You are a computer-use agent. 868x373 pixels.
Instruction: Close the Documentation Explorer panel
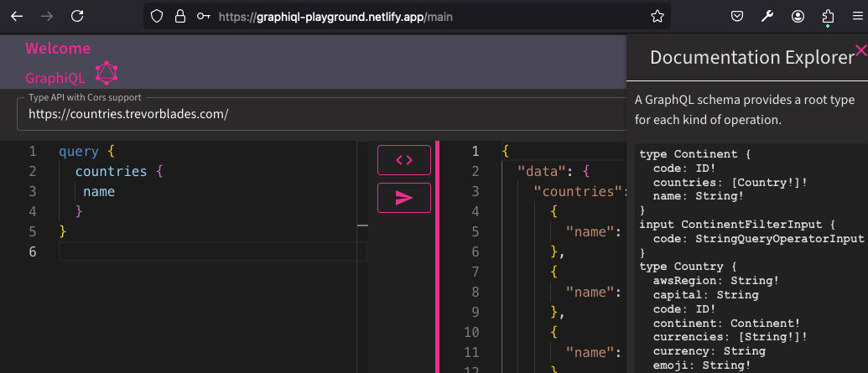coord(860,51)
